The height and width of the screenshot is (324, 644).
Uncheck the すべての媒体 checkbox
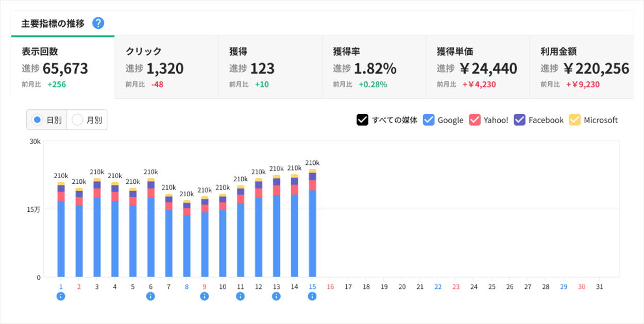pos(362,120)
